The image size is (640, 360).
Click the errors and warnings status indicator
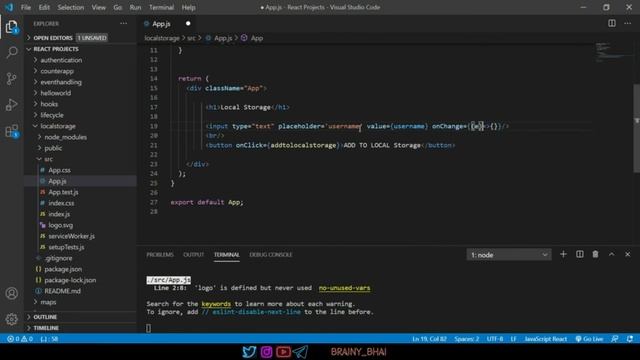[x=20, y=339]
